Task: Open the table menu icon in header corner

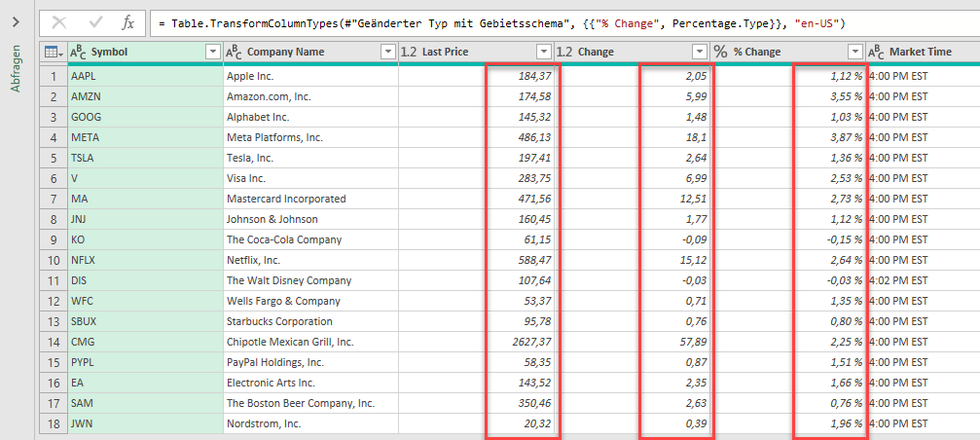Action: [x=53, y=53]
